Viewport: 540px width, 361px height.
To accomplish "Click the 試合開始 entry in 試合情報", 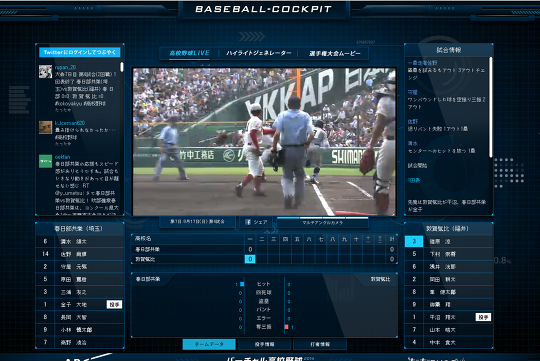I will (x=417, y=166).
